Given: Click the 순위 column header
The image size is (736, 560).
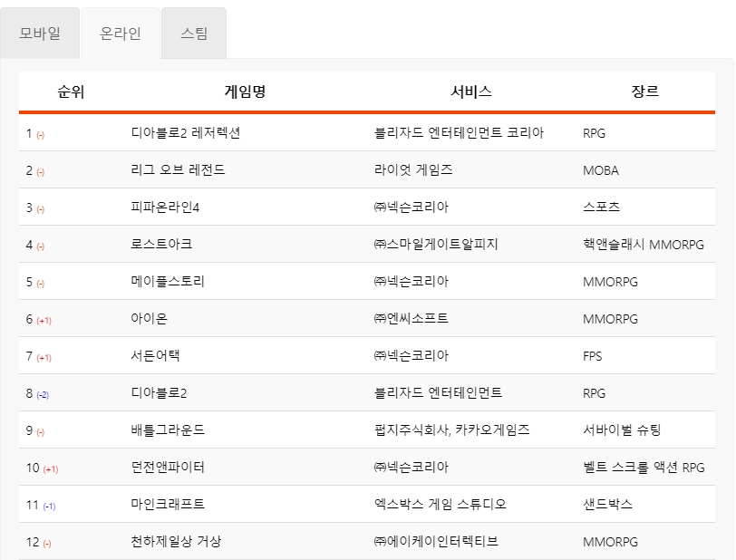Looking at the screenshot, I should click(71, 92).
